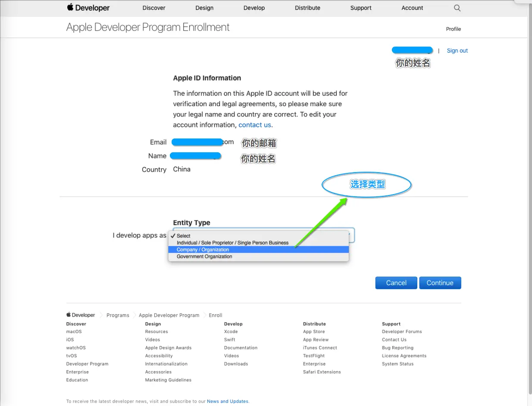Select Government Organization entity type
The height and width of the screenshot is (406, 532).
[258, 256]
